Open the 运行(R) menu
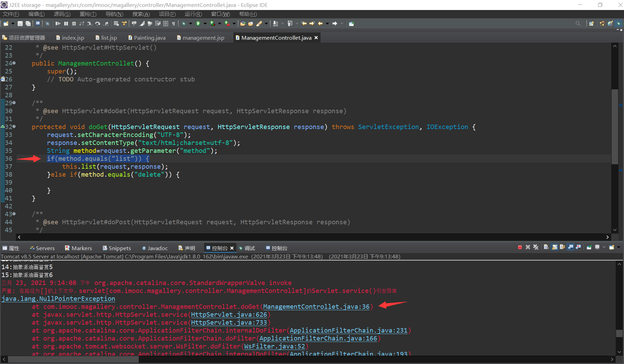The image size is (624, 364). click(193, 14)
